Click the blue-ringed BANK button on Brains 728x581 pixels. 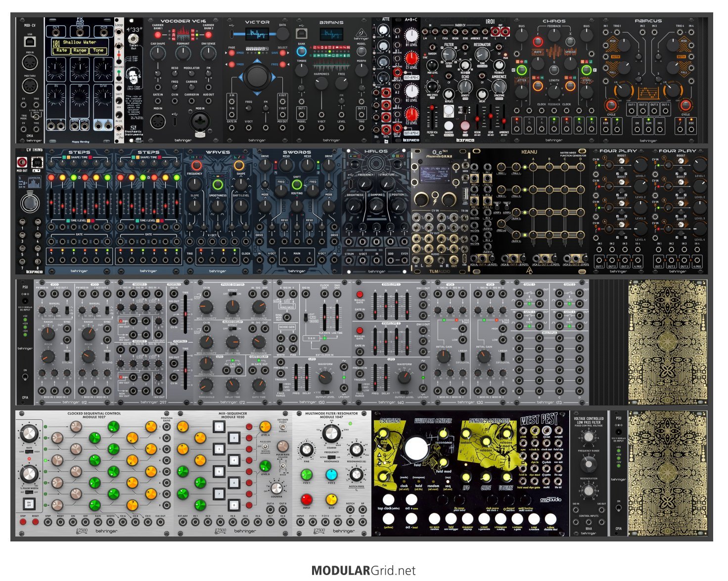click(301, 51)
